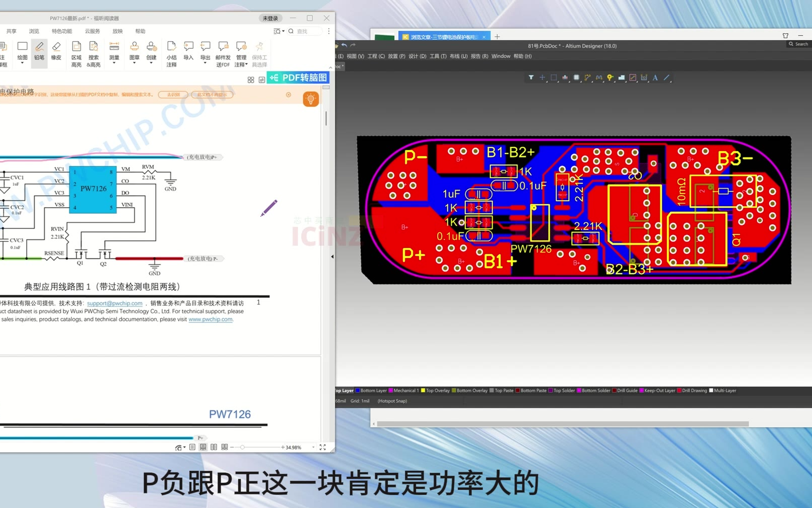
Task: Click the place polygon pour icon in Altium
Action: (622, 77)
